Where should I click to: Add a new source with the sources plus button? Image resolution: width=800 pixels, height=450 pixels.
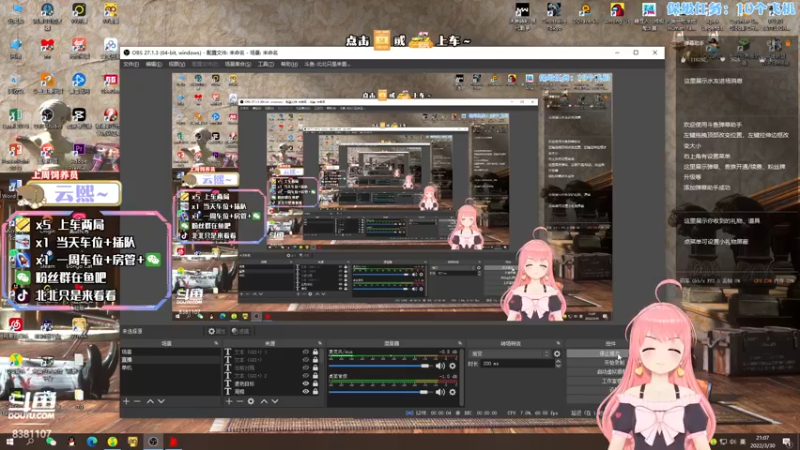coord(229,402)
